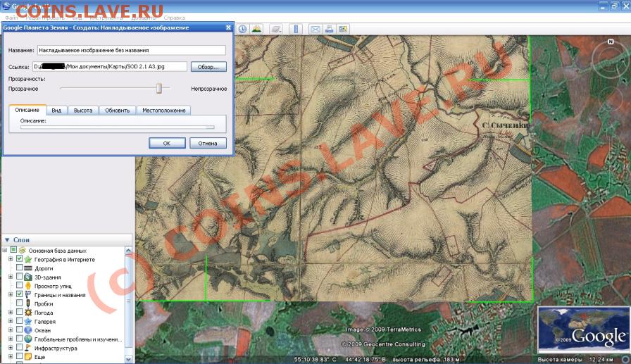Expand the Еще tree node

pyautogui.click(x=11, y=357)
